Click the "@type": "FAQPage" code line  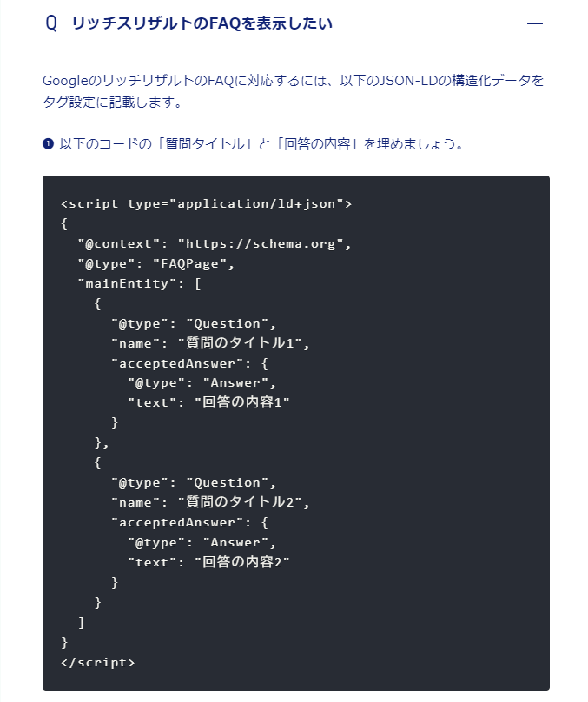pyautogui.click(x=156, y=264)
